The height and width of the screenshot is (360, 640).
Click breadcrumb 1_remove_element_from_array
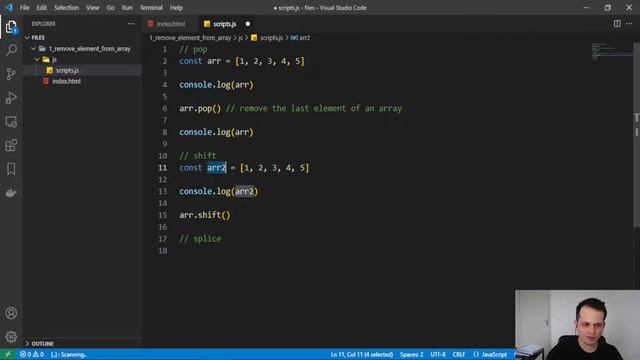tap(190, 38)
